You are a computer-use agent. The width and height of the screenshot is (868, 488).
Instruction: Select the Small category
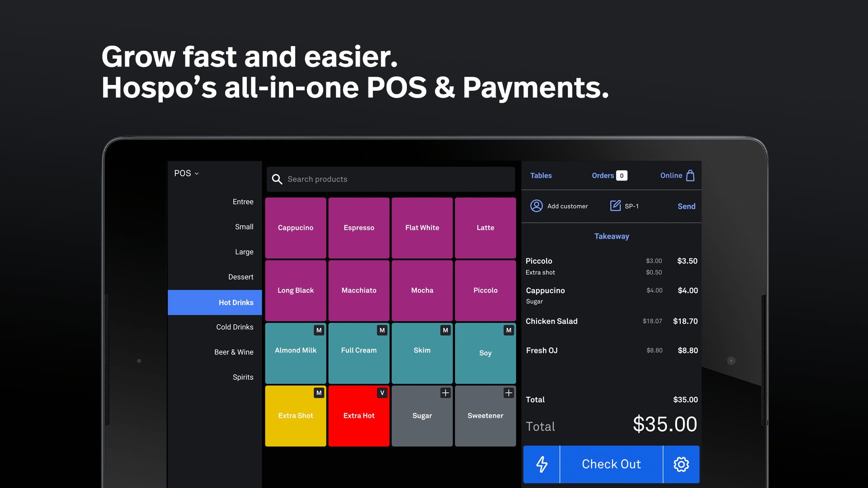(x=215, y=227)
